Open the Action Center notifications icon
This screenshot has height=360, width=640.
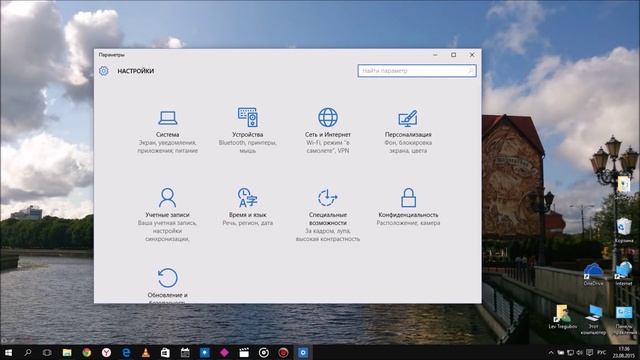coord(589,352)
